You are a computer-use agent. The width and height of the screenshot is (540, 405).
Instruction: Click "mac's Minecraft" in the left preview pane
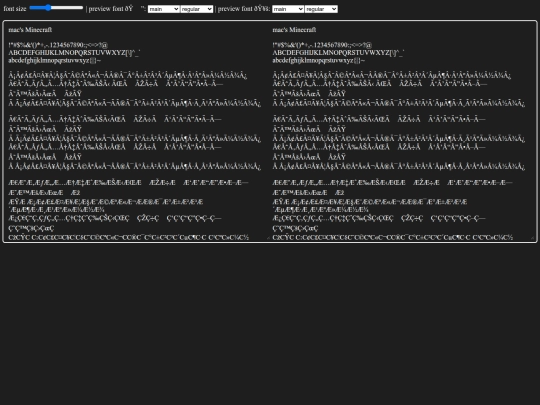[30, 30]
